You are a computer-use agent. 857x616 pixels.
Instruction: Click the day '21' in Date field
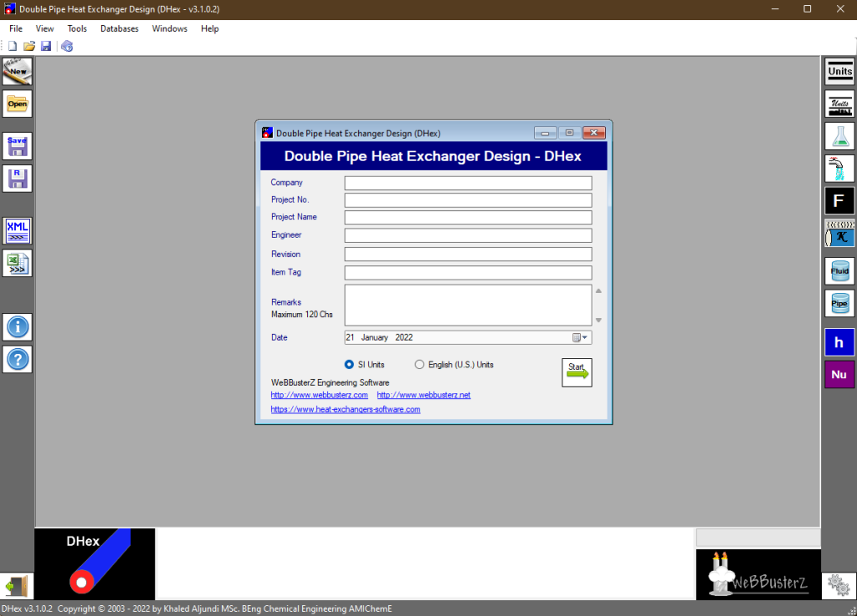pyautogui.click(x=350, y=338)
